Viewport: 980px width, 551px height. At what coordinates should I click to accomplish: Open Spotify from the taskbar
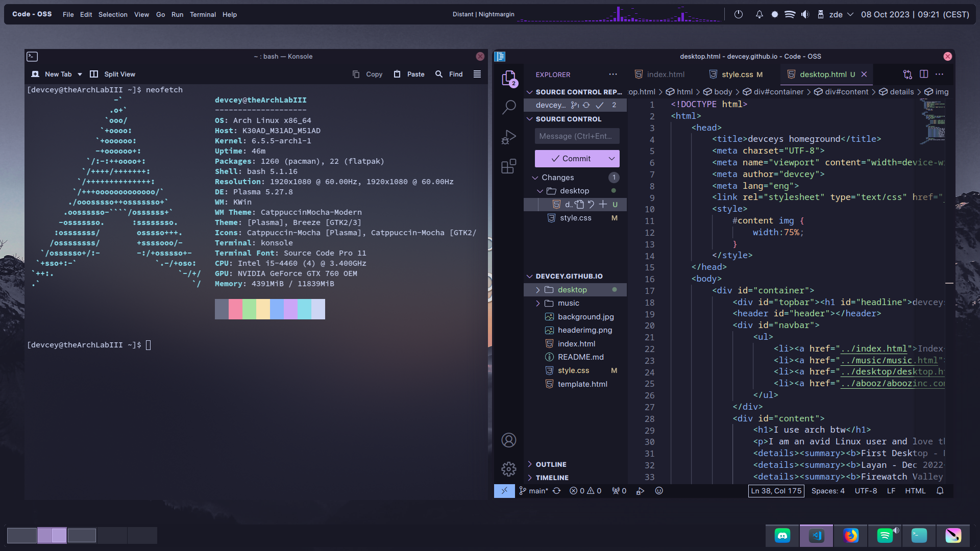point(885,535)
